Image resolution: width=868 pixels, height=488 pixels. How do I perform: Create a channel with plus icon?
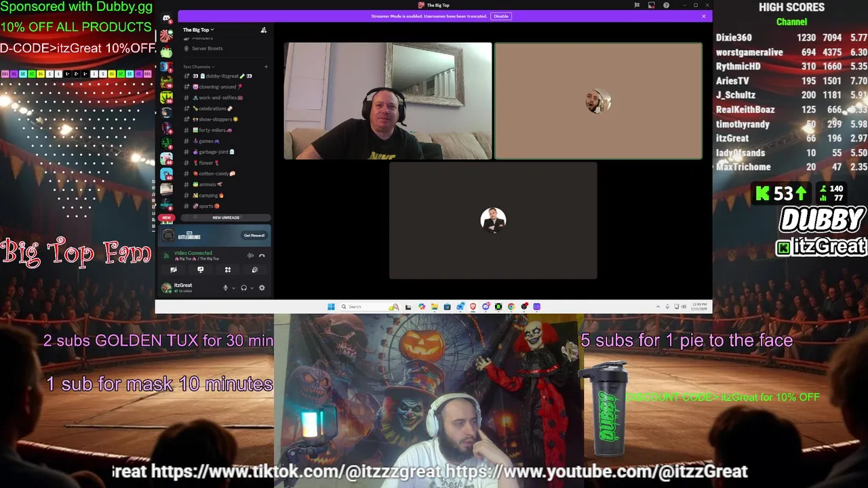point(266,66)
